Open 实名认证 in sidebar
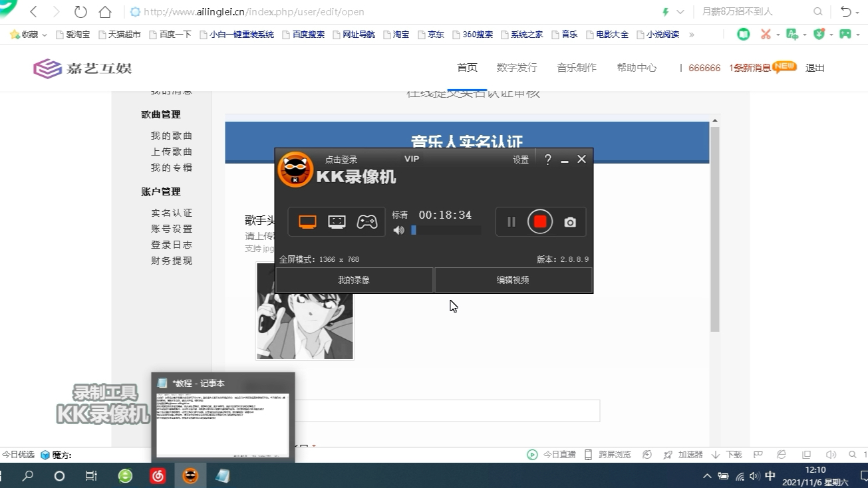Viewport: 868px width, 488px height. tap(172, 213)
